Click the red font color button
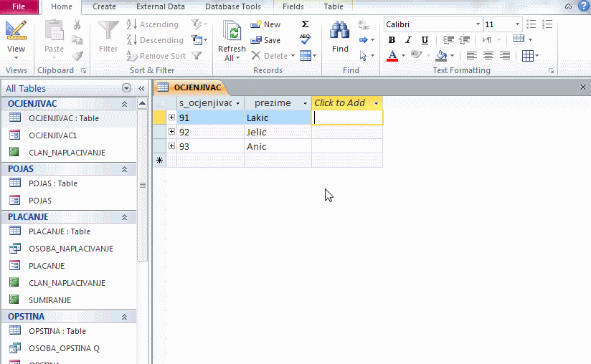The width and height of the screenshot is (591, 364). pyautogui.click(x=392, y=56)
